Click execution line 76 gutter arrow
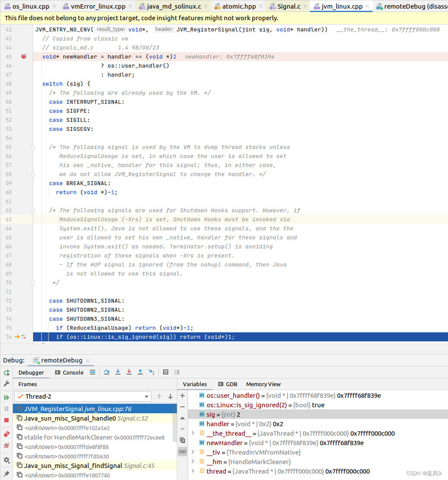448x480 pixels. [17, 337]
